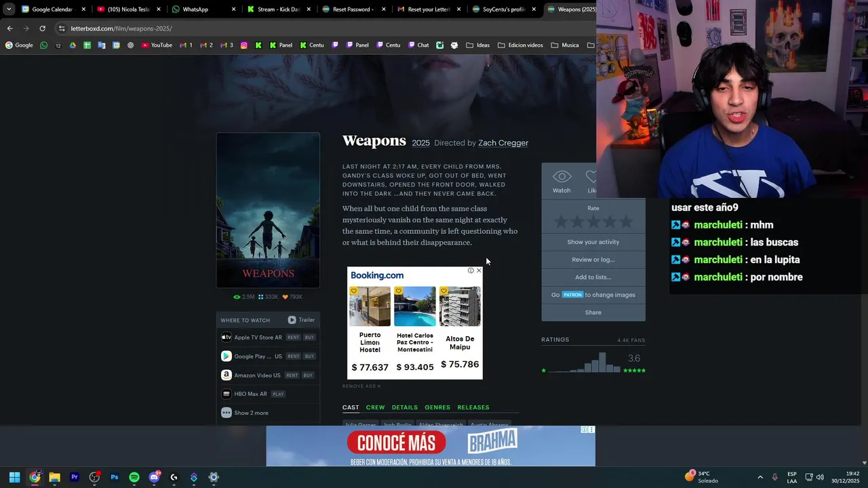The height and width of the screenshot is (488, 868).
Task: Open the Edicion videos bookmarks folder
Action: coord(521,45)
